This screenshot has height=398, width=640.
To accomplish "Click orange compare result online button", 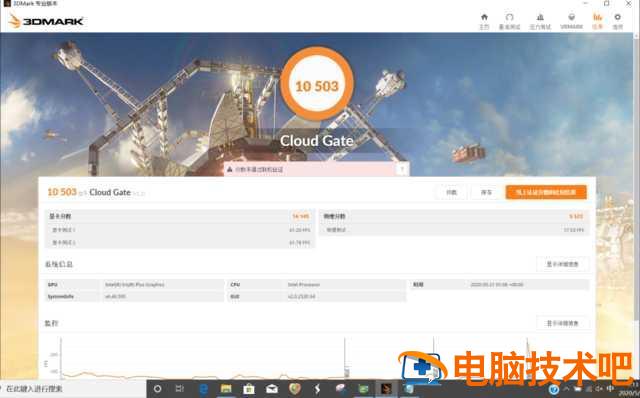I will click(x=546, y=192).
